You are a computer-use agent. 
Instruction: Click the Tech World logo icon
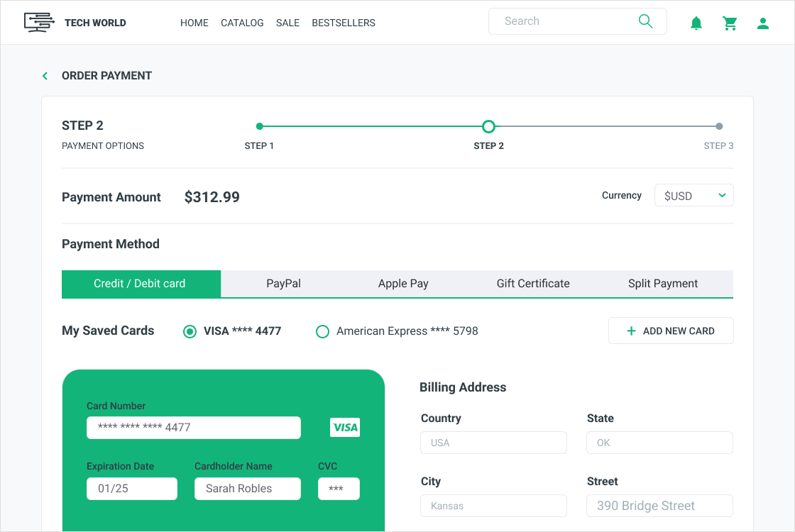[39, 22]
